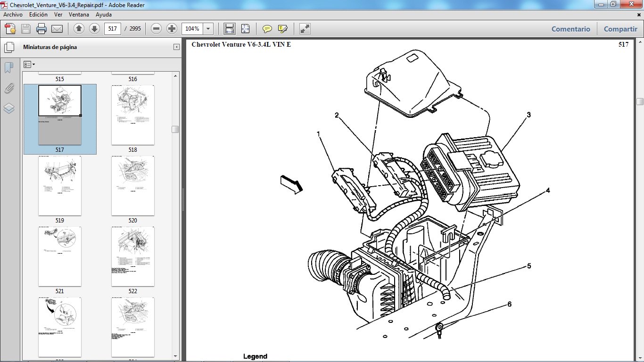This screenshot has height=362, width=644.
Task: Click the thumbnails panel scrollbar handle
Action: [175, 129]
